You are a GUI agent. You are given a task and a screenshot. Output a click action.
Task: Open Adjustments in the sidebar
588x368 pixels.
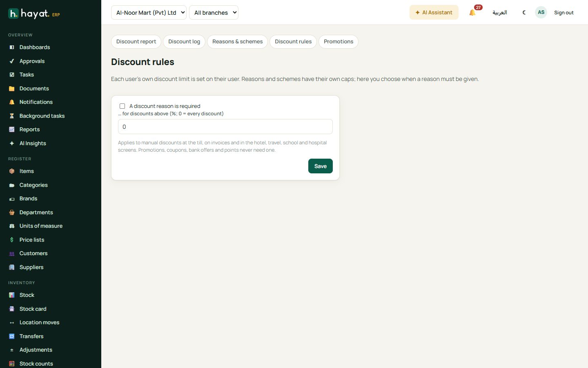pos(36,350)
